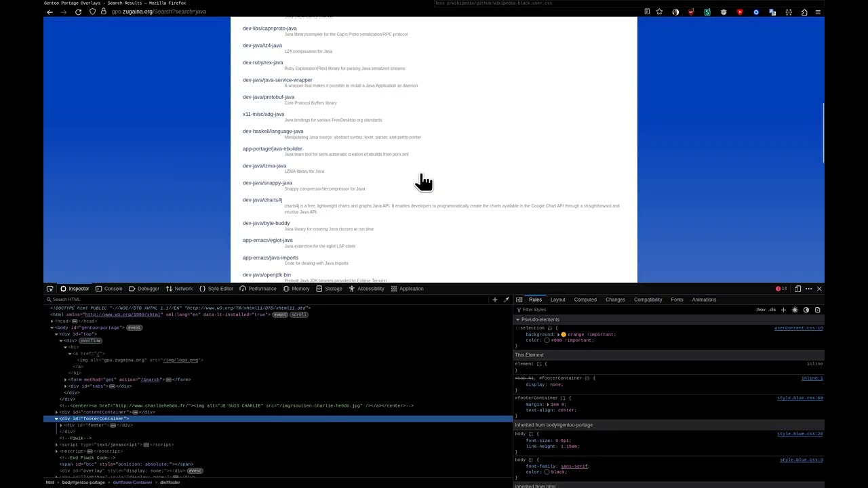Toggle the :hov pseudo-class panel

pos(761,310)
